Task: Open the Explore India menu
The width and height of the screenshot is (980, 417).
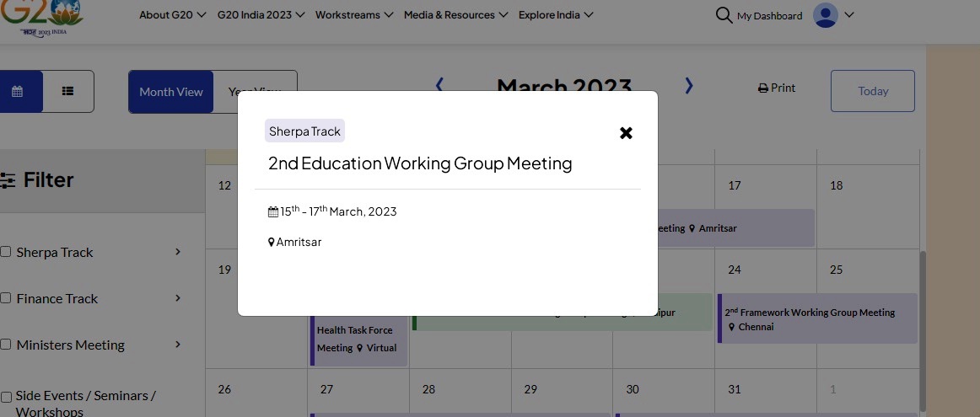Action: click(556, 15)
